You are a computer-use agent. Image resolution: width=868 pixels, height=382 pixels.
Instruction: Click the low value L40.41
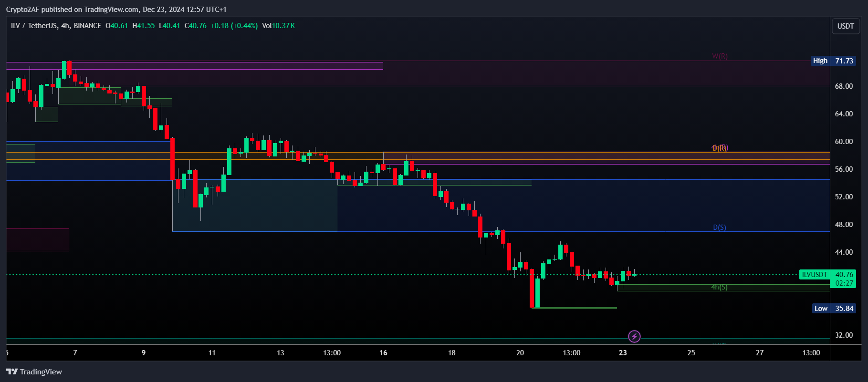click(x=169, y=26)
